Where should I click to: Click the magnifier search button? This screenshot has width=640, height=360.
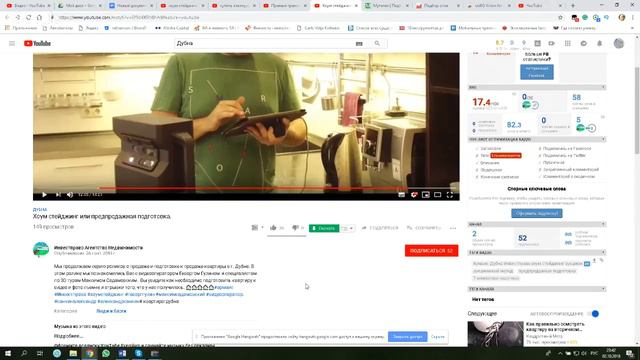click(x=377, y=43)
